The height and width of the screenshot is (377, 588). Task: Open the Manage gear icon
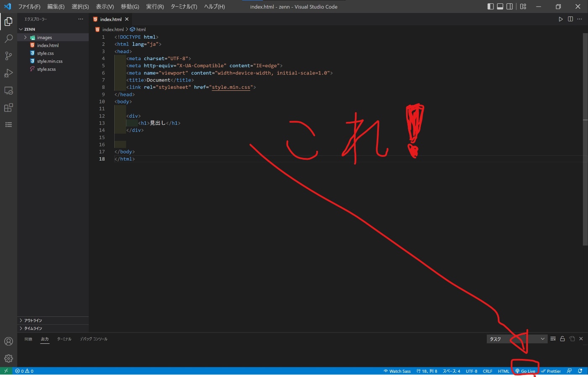click(x=8, y=359)
